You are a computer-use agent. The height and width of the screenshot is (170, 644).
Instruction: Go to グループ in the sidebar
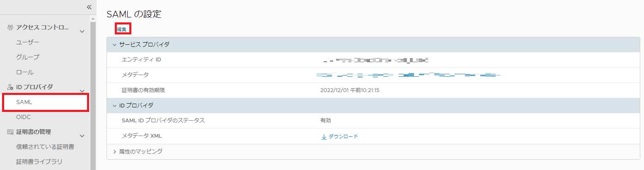(x=28, y=57)
